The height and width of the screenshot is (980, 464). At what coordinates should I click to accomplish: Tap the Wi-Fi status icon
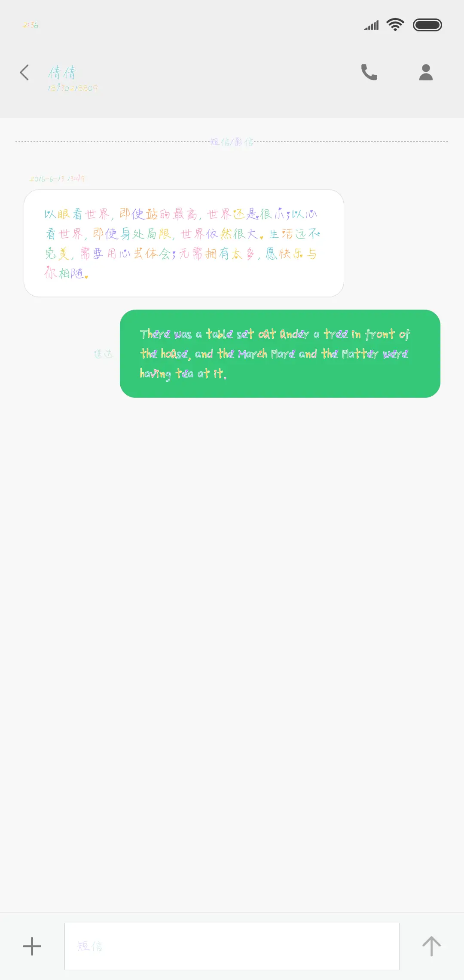click(x=395, y=25)
